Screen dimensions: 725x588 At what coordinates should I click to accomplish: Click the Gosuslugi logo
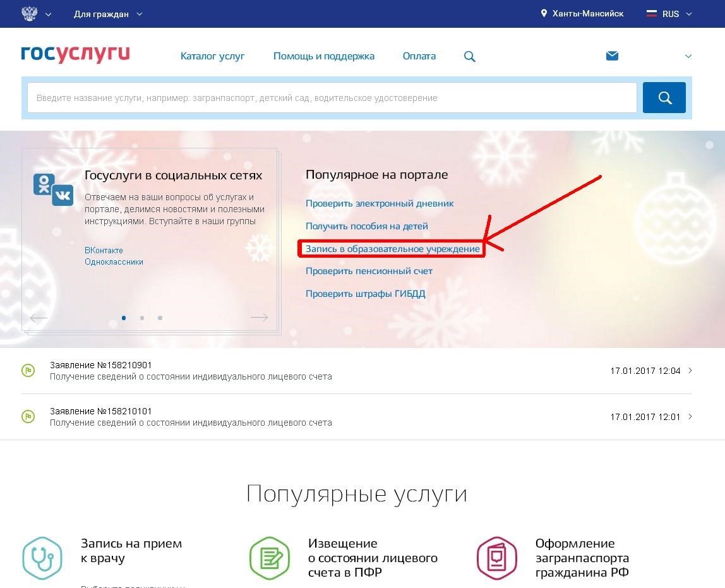coord(75,55)
